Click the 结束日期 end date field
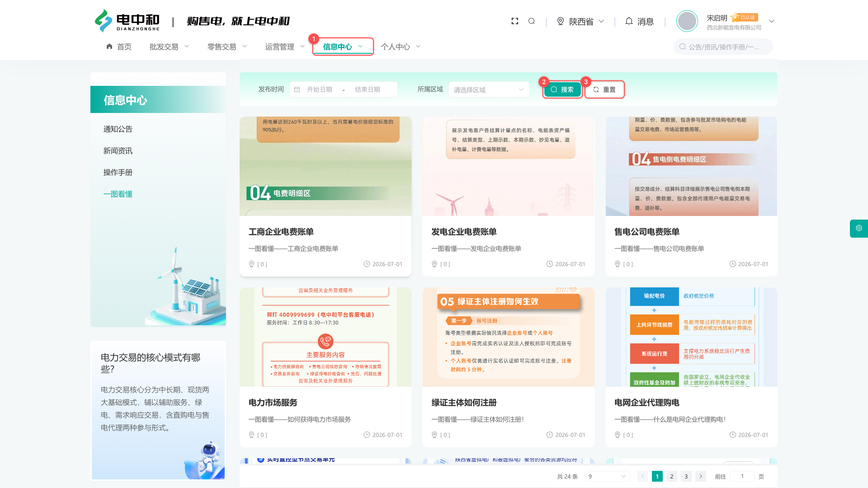 click(x=368, y=89)
